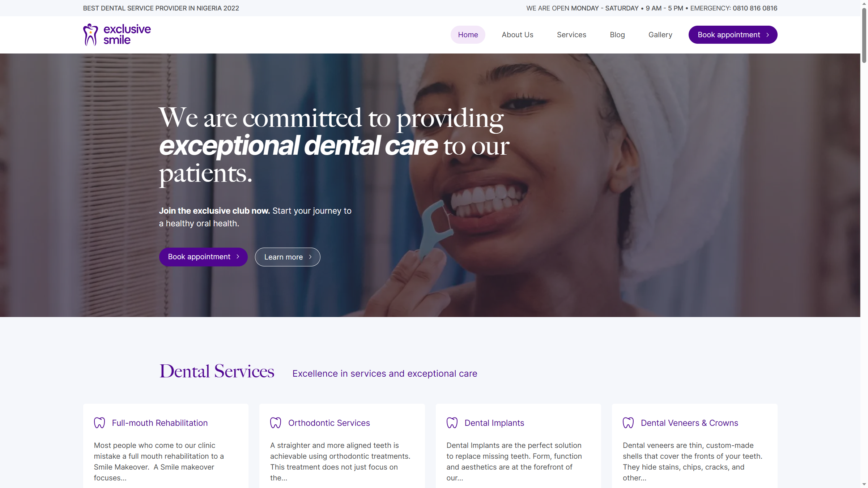Click the scrollbar down arrow
The height and width of the screenshot is (488, 868).
pos(864,484)
